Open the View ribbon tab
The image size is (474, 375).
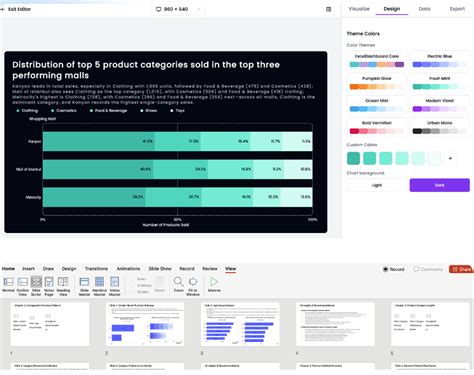pyautogui.click(x=230, y=269)
